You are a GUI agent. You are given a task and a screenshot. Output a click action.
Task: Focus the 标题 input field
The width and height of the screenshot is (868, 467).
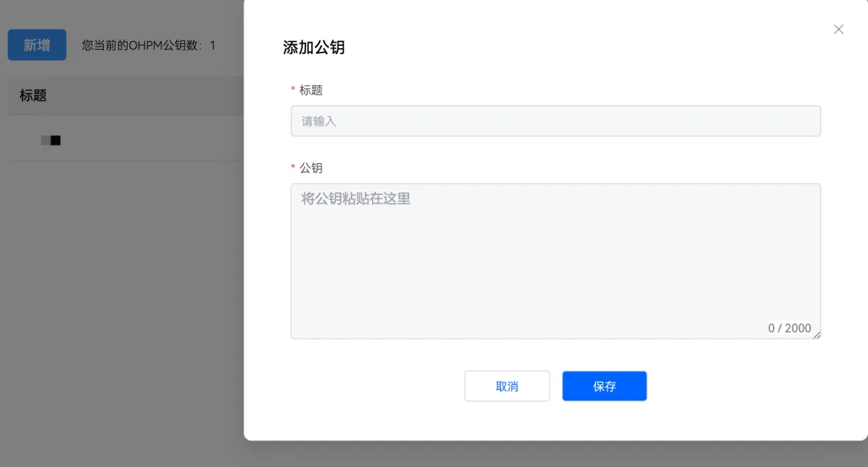[556, 121]
